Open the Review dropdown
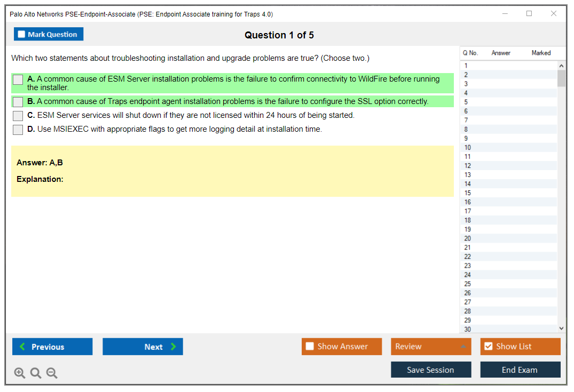Image resolution: width=574 pixels, height=392 pixels. (x=430, y=347)
